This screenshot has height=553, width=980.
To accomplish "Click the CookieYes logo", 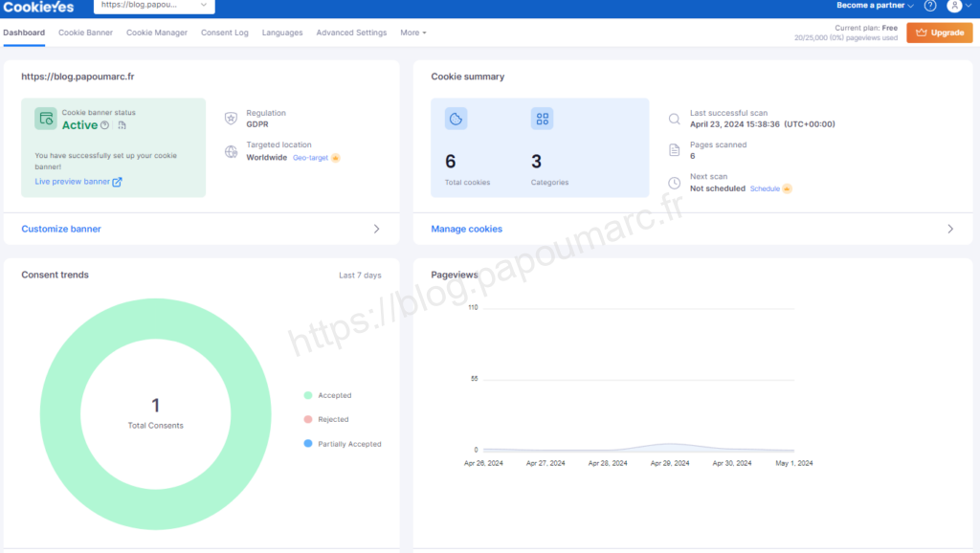I will pyautogui.click(x=38, y=7).
